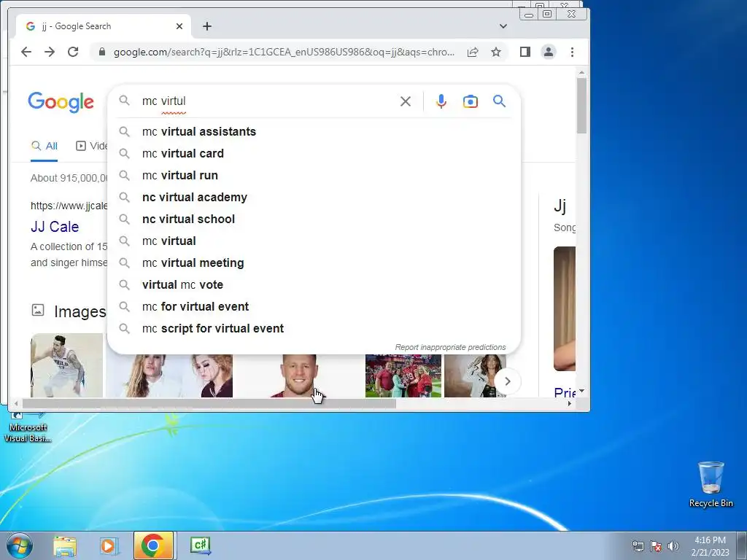This screenshot has height=560, width=747.
Task: Open Action Center flag in the tray
Action: (656, 546)
